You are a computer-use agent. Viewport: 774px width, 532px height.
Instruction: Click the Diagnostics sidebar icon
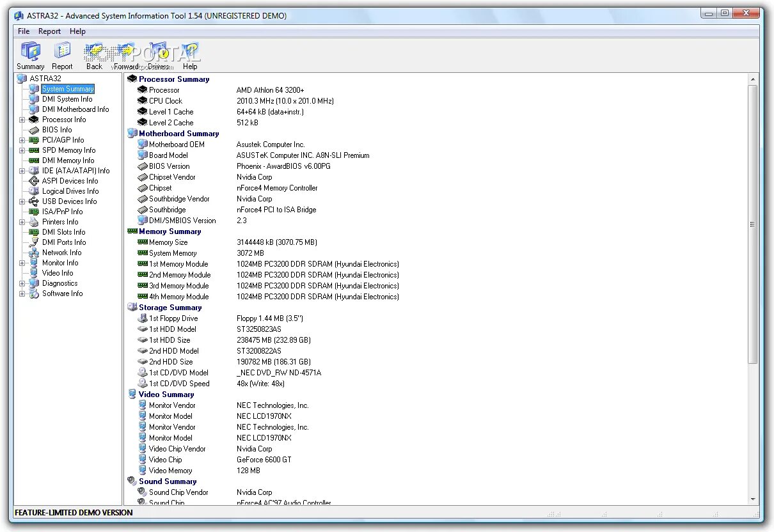(34, 283)
